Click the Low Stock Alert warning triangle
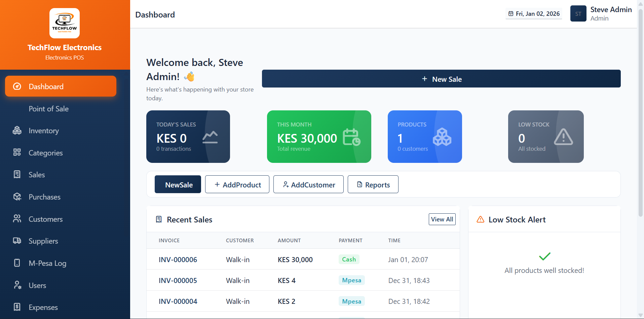This screenshot has width=644, height=319. tap(481, 219)
